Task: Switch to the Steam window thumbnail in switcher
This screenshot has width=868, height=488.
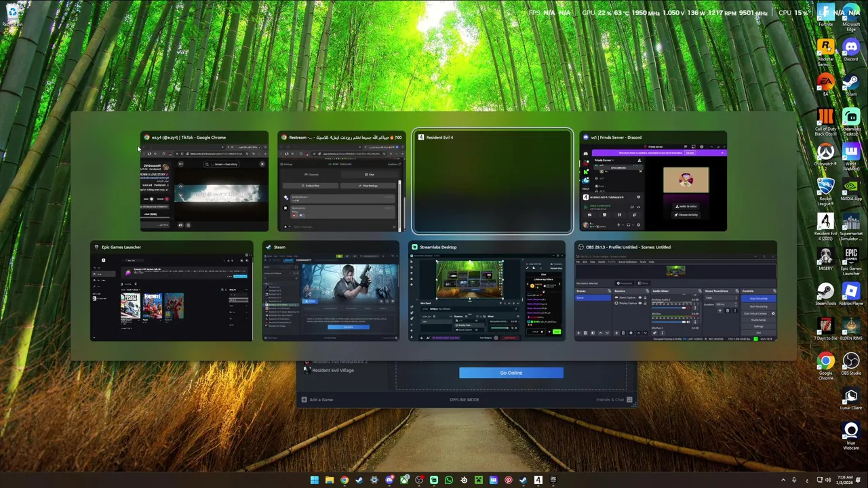Action: click(331, 291)
